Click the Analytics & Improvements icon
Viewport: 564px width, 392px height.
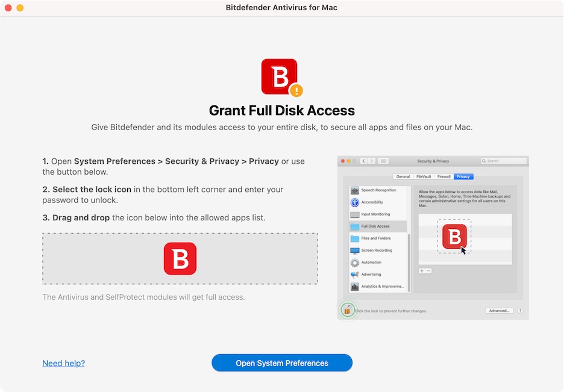point(355,287)
